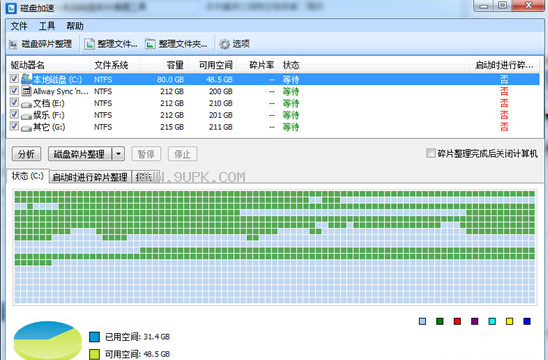Enable 碎片整理完成后关闭计算机 checkbox
This screenshot has width=548, height=360.
click(x=431, y=153)
